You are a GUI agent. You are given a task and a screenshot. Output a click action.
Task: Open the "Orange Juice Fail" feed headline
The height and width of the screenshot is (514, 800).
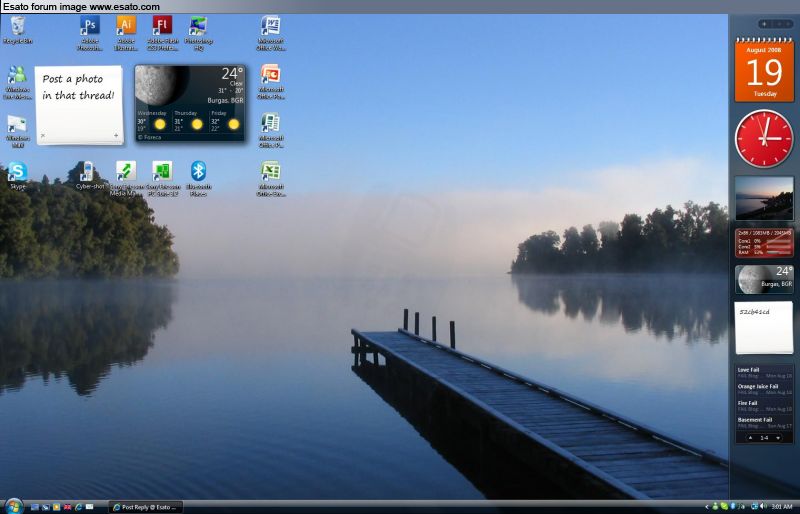(758, 386)
